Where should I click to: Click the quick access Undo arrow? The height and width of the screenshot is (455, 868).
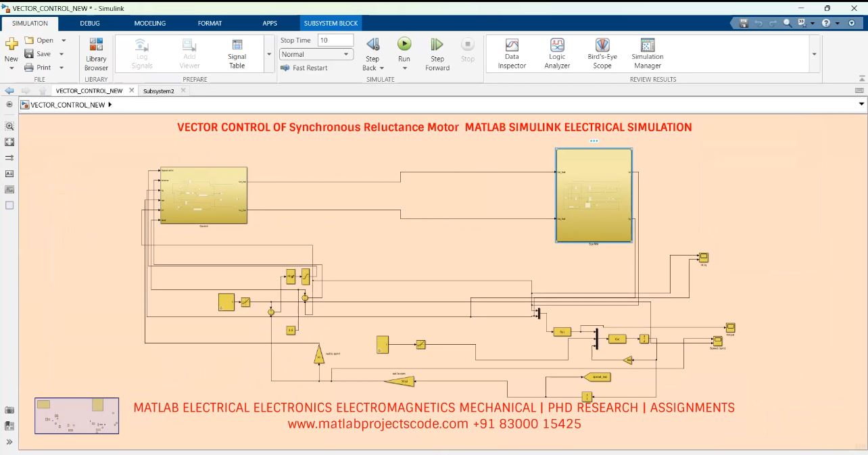coord(758,23)
